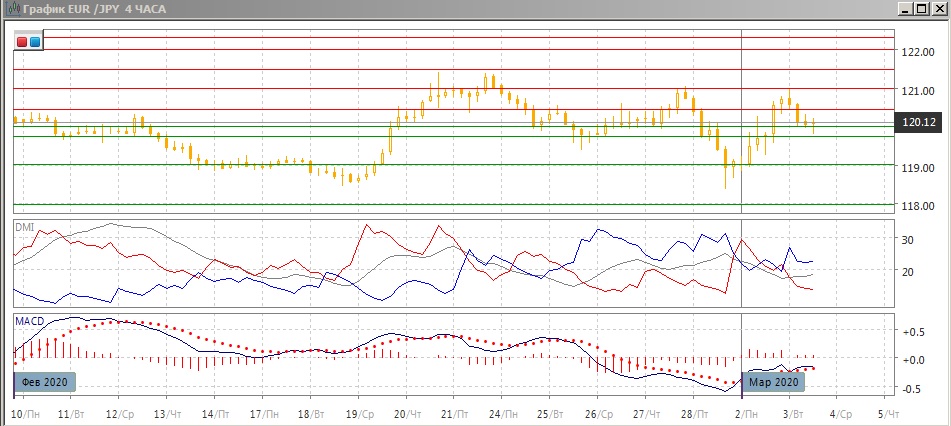Click the DMI axis value 30
The width and height of the screenshot is (951, 426).
tap(908, 240)
